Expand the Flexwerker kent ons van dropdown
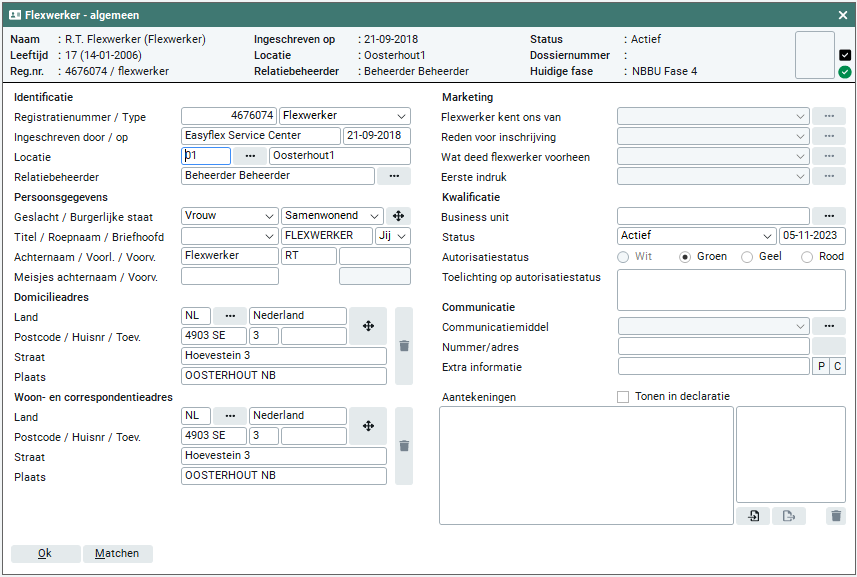Viewport: 857px width, 577px height. tap(713, 116)
